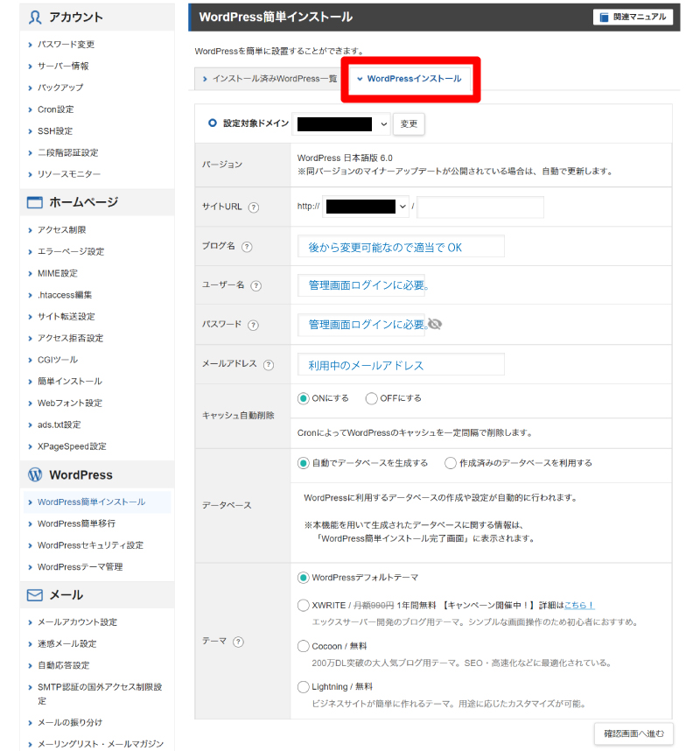Click the 関連マニュアル button
The height and width of the screenshot is (751, 700).
(633, 18)
